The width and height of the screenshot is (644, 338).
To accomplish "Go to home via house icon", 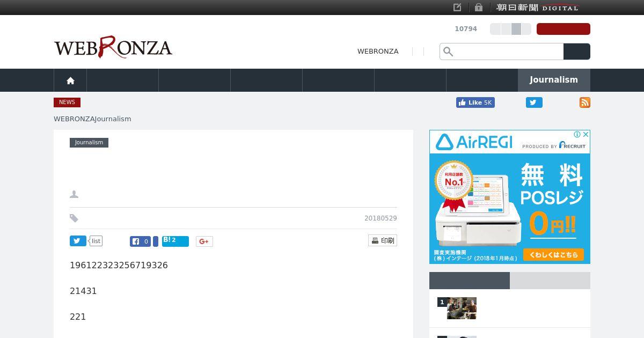I will (70, 80).
